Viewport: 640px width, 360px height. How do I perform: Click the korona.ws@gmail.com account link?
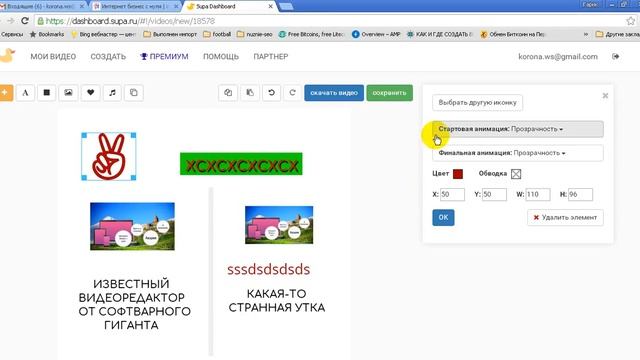[558, 56]
